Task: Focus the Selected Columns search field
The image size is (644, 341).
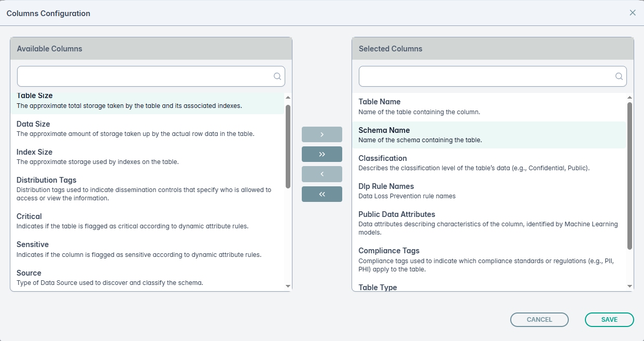Action: (x=487, y=76)
